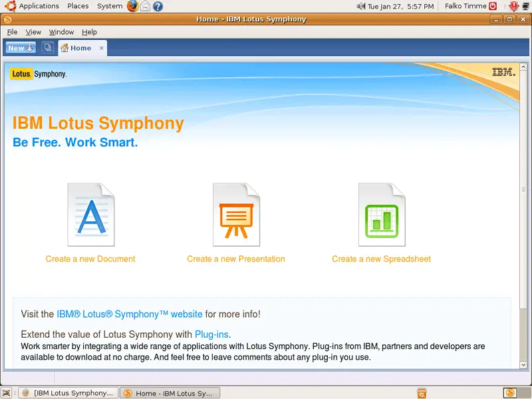Click the vertical scrollbar thumb
Screen dimensions: 532x399
pyautogui.click(x=523, y=190)
